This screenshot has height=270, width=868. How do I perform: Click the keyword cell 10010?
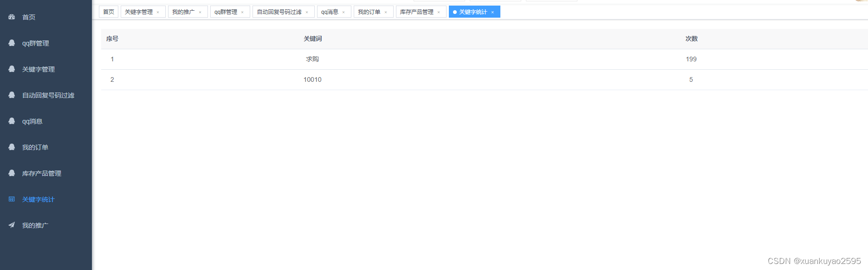pyautogui.click(x=312, y=79)
